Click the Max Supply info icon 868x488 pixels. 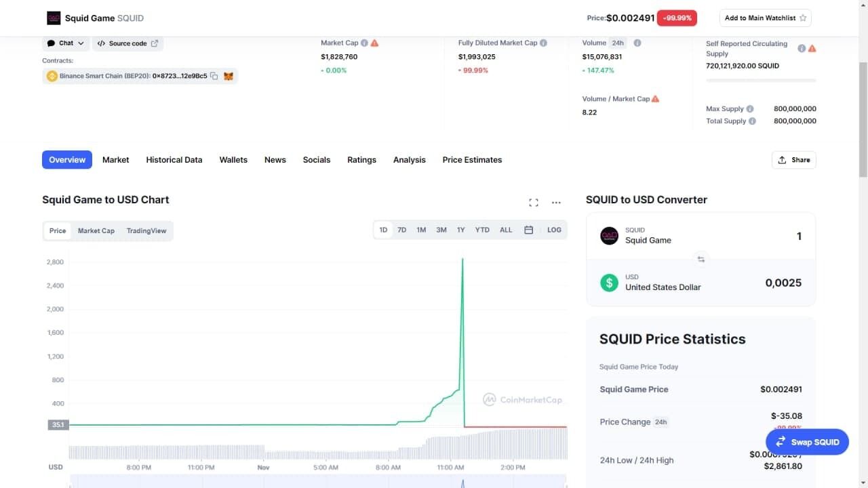(x=750, y=108)
